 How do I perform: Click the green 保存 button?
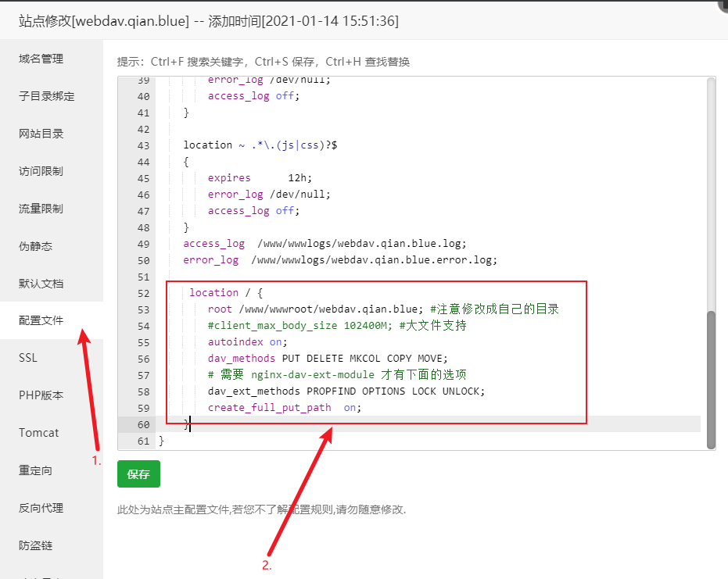(x=138, y=474)
